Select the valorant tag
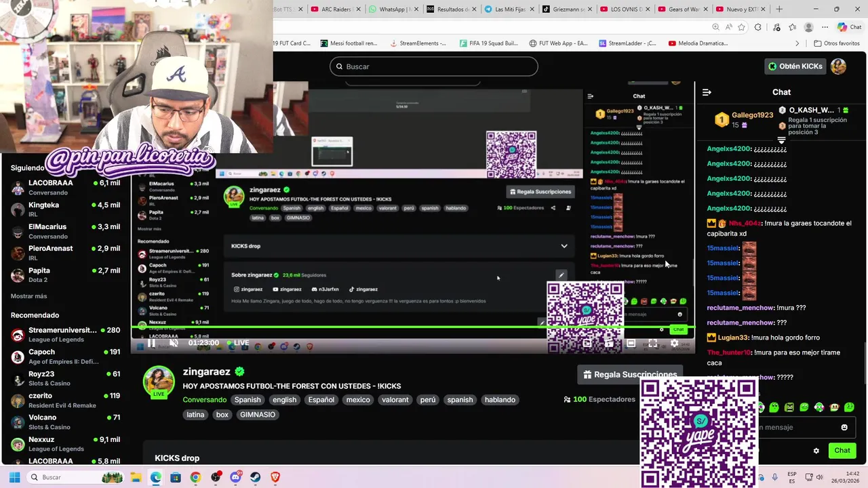This screenshot has height=488, width=868. click(395, 400)
